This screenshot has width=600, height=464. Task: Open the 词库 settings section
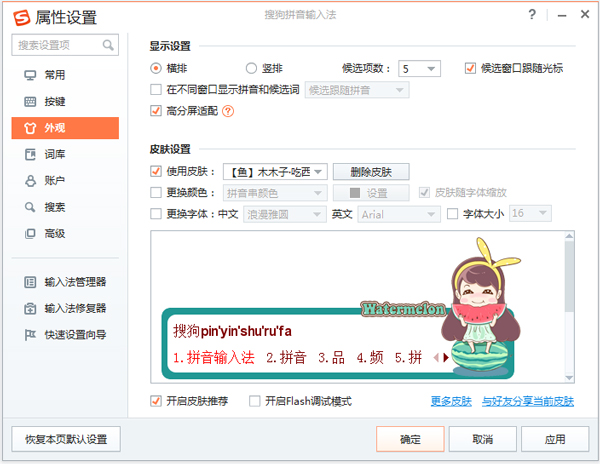[x=65, y=154]
